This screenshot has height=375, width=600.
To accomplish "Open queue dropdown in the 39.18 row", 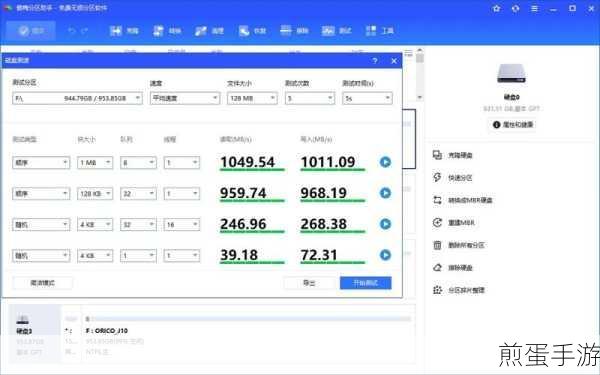I will point(138,256).
